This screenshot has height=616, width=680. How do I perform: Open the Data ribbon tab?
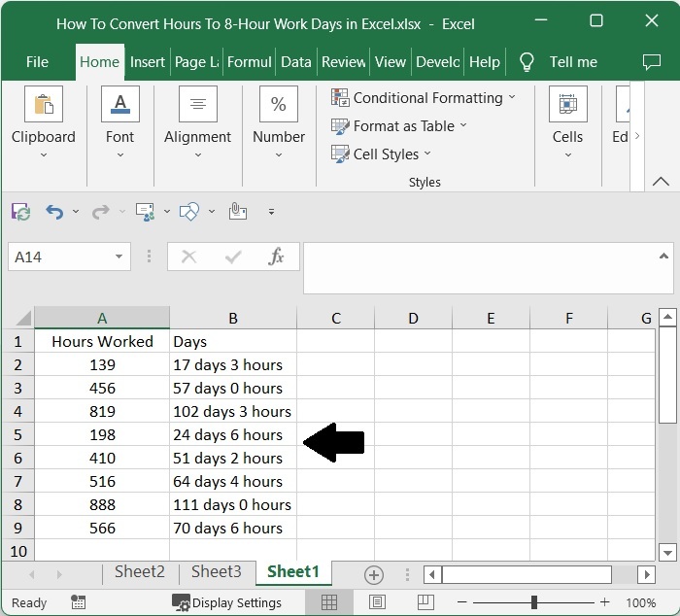pos(295,61)
